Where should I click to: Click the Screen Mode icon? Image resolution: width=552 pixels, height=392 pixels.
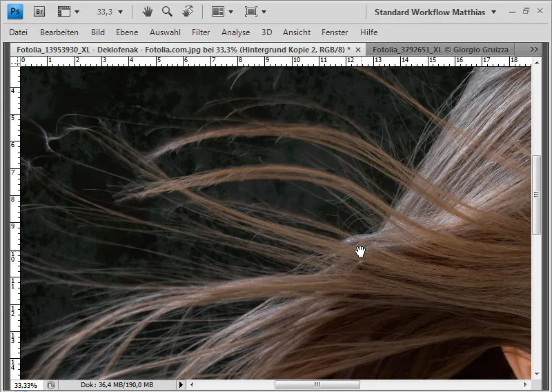click(x=251, y=12)
